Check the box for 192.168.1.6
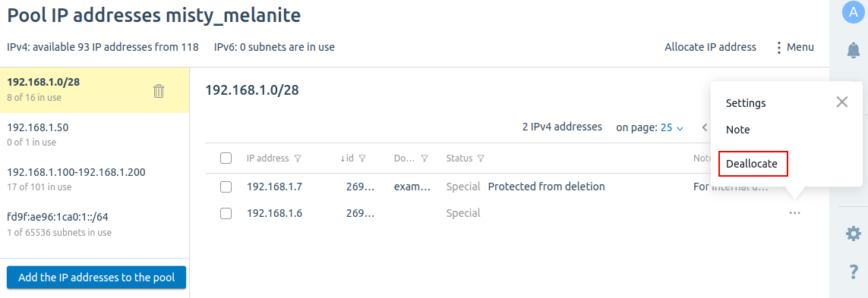The image size is (868, 298). point(226,213)
